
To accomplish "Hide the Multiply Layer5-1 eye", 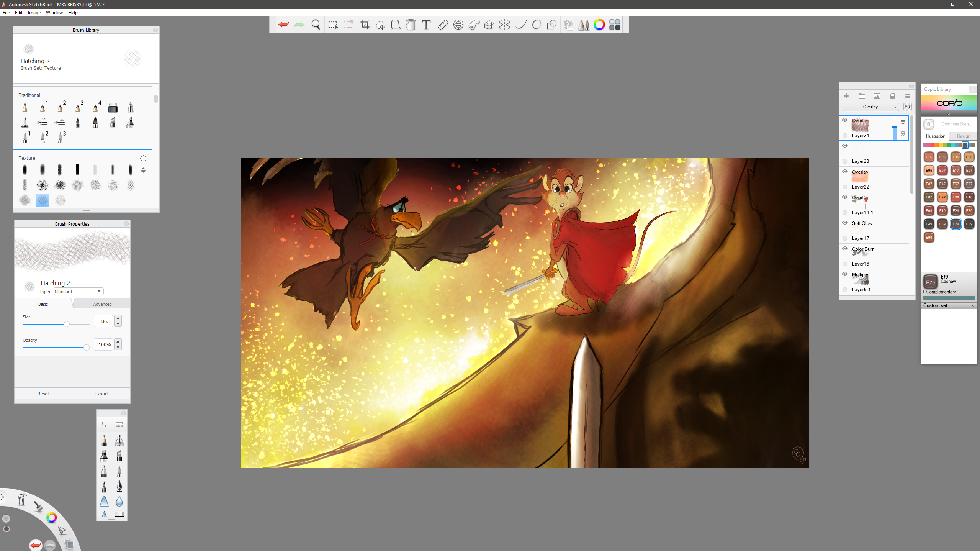I will (x=844, y=274).
